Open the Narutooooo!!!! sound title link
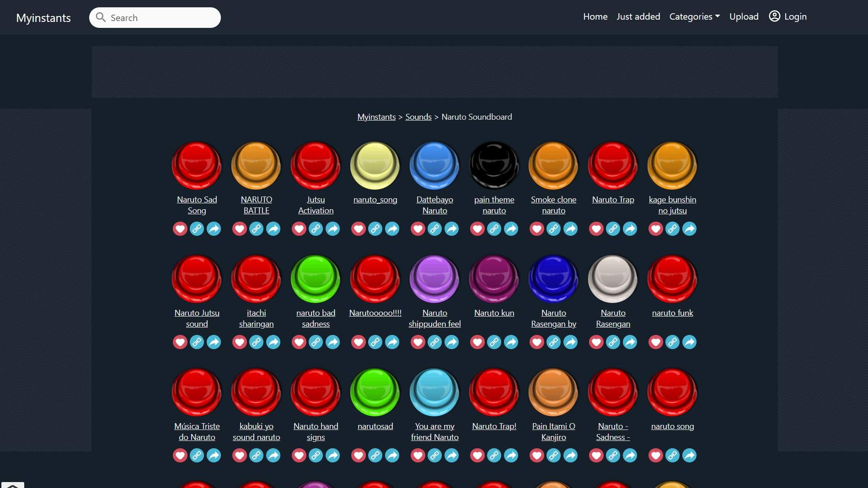The height and width of the screenshot is (488, 868). [375, 313]
